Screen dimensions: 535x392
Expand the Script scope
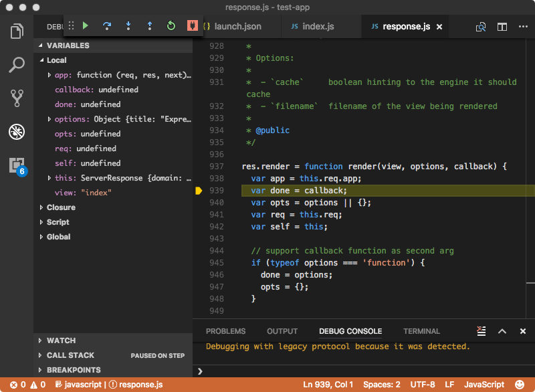[x=41, y=222]
